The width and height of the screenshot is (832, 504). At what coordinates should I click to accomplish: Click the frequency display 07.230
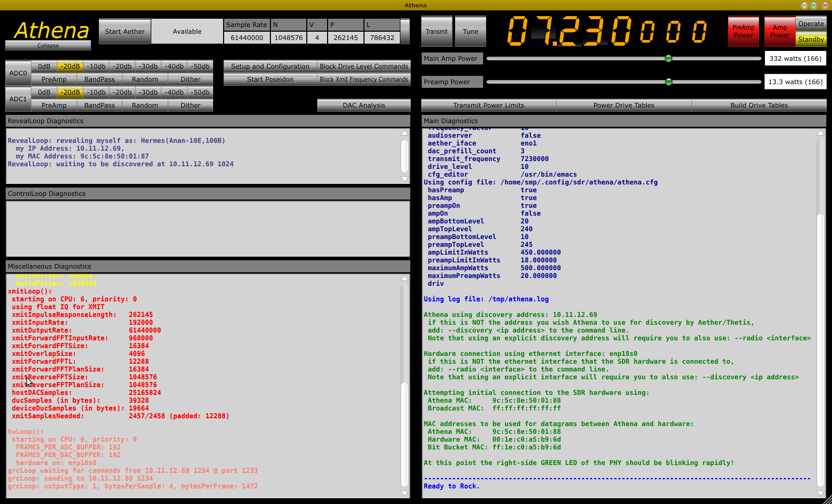570,31
